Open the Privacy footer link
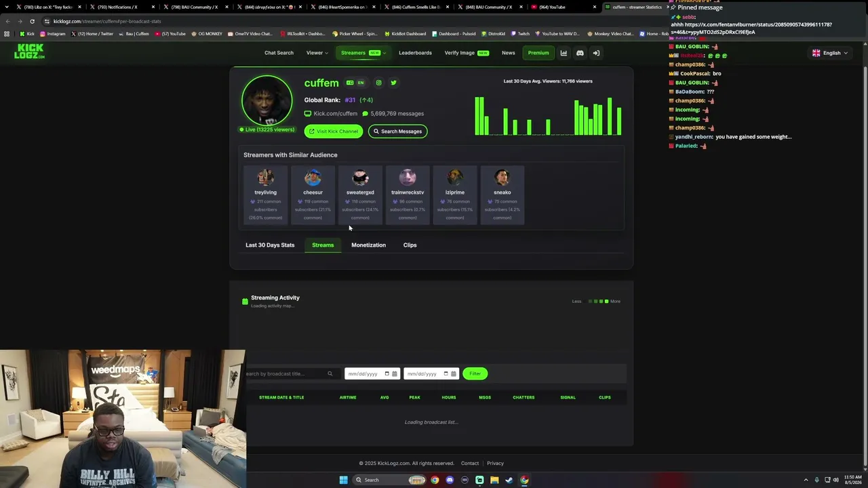The image size is (868, 488). coord(495,464)
